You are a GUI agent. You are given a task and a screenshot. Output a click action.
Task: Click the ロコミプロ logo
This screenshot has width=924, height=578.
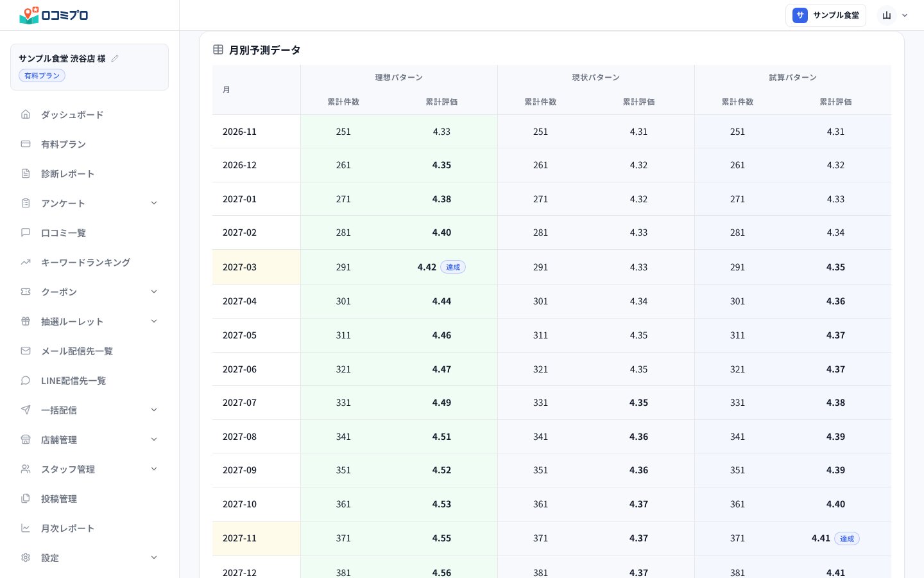pyautogui.click(x=54, y=15)
